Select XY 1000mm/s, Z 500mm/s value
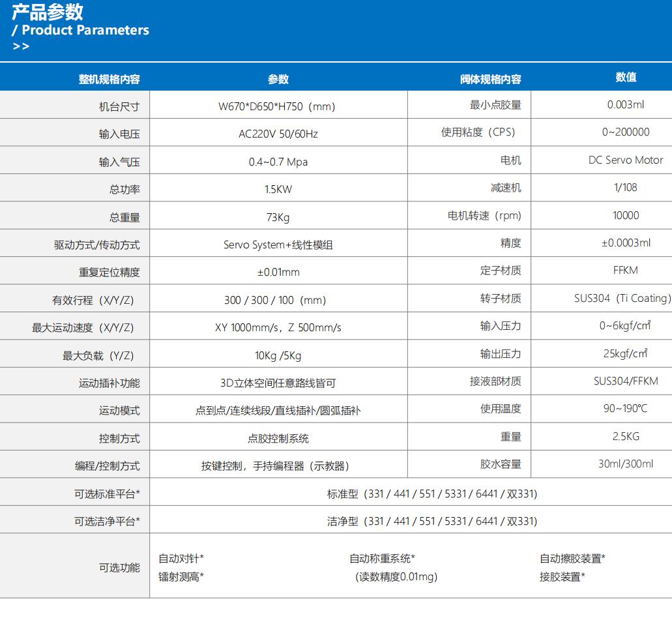The height and width of the screenshot is (620, 672). coord(278,327)
